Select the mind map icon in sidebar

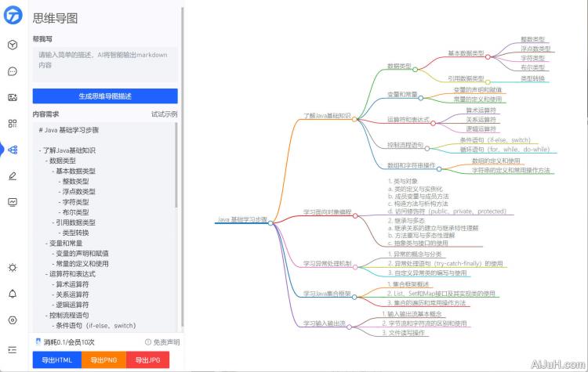tap(13, 150)
